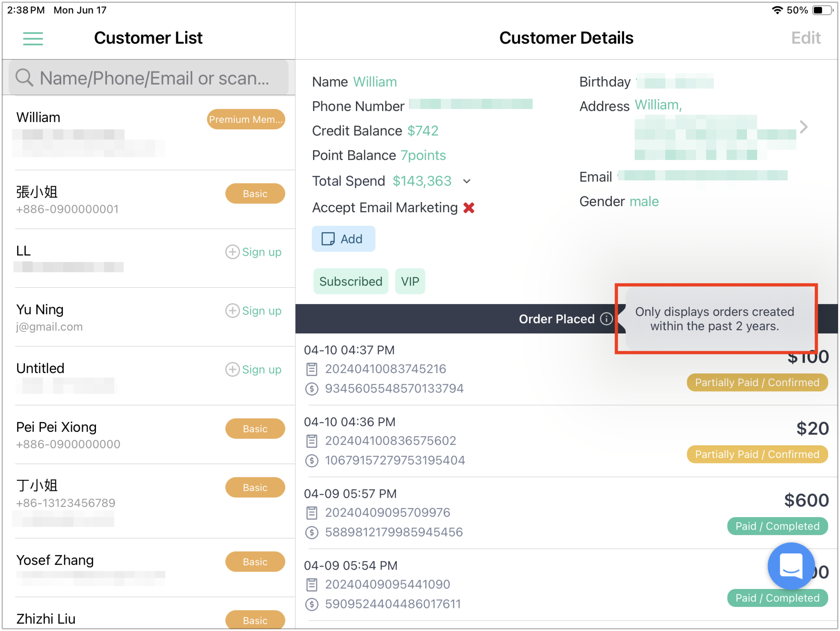Click Yu Ning's j@gmail.com email
The image size is (840, 631).
pyautogui.click(x=49, y=327)
